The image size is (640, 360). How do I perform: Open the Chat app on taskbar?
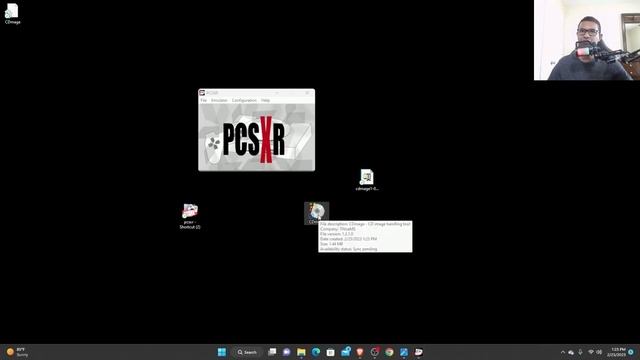click(x=287, y=352)
